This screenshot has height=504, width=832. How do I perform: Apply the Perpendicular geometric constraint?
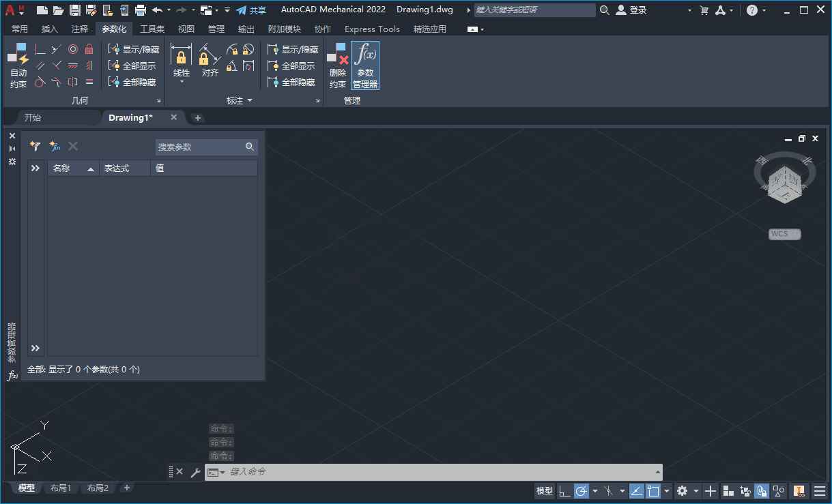tap(57, 65)
